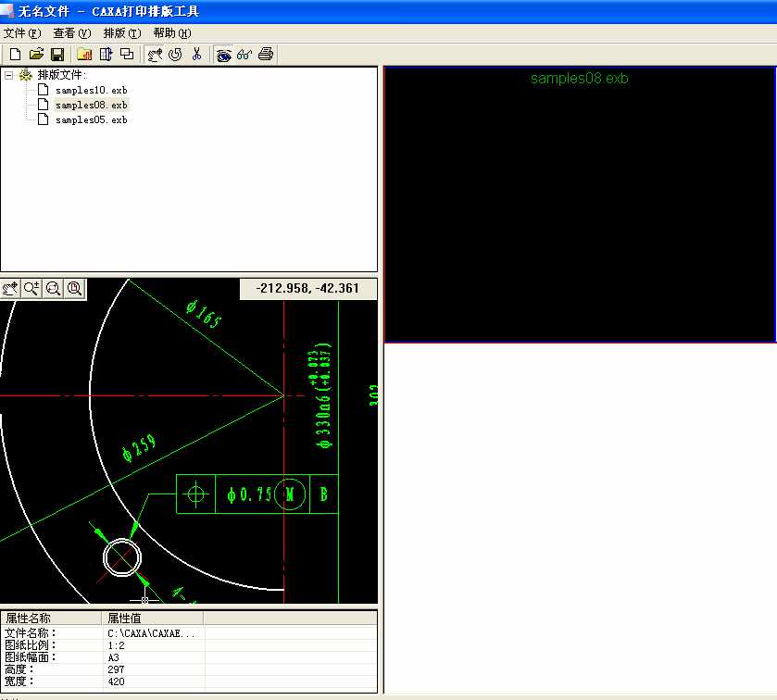
Task: Click the 文件名称 property row label
Action: tap(31, 633)
